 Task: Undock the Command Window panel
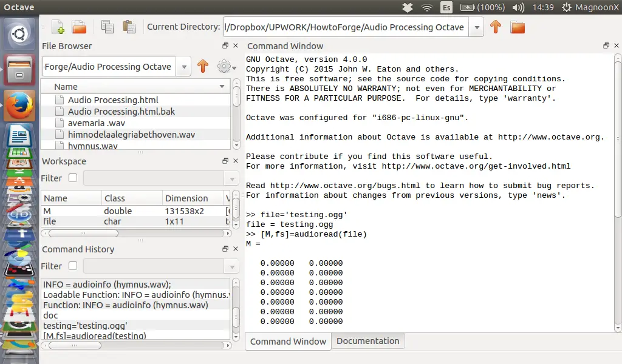(x=606, y=45)
